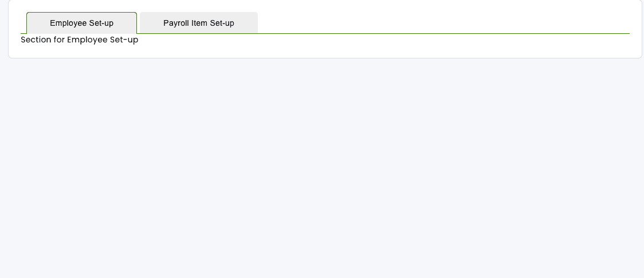Click the word "for" in the description
Screen dimensions: 644x278
click(60, 40)
